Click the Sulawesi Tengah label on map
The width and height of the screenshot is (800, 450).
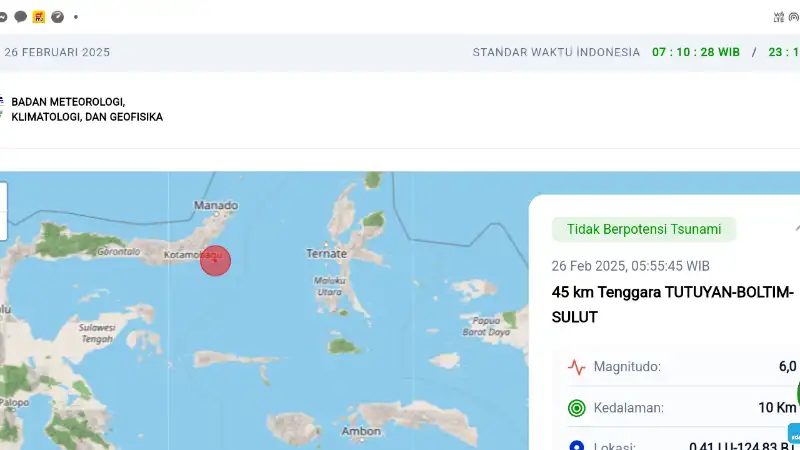[97, 333]
